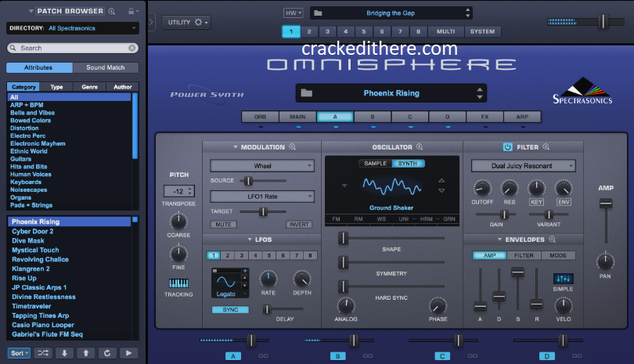The image size is (634, 364).
Task: Toggle modulation Mute button
Action: coord(223,225)
